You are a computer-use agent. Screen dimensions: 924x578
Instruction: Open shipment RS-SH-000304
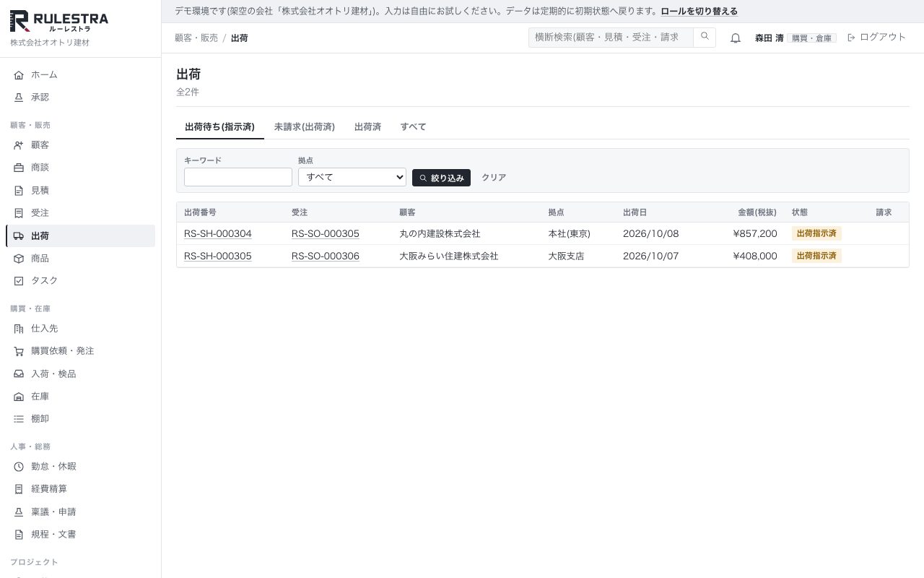tap(218, 233)
